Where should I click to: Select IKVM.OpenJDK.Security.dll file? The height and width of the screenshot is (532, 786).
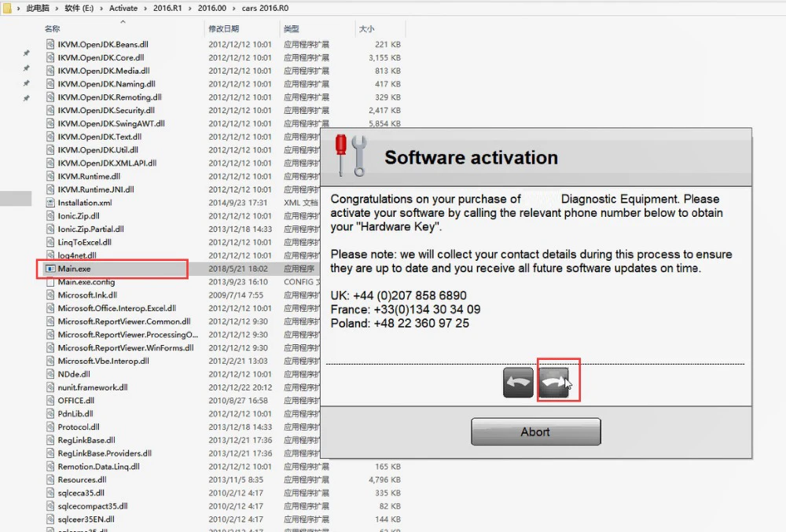pos(106,110)
